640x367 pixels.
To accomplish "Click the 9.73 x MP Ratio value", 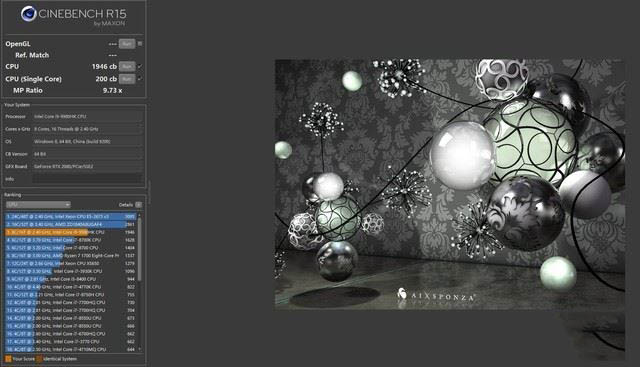I will tap(112, 90).
